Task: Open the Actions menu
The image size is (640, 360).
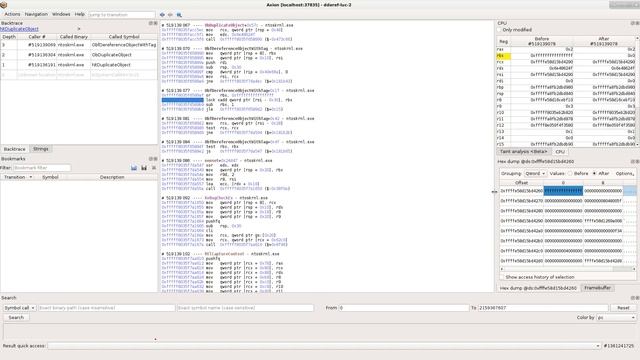Action: 12,14
